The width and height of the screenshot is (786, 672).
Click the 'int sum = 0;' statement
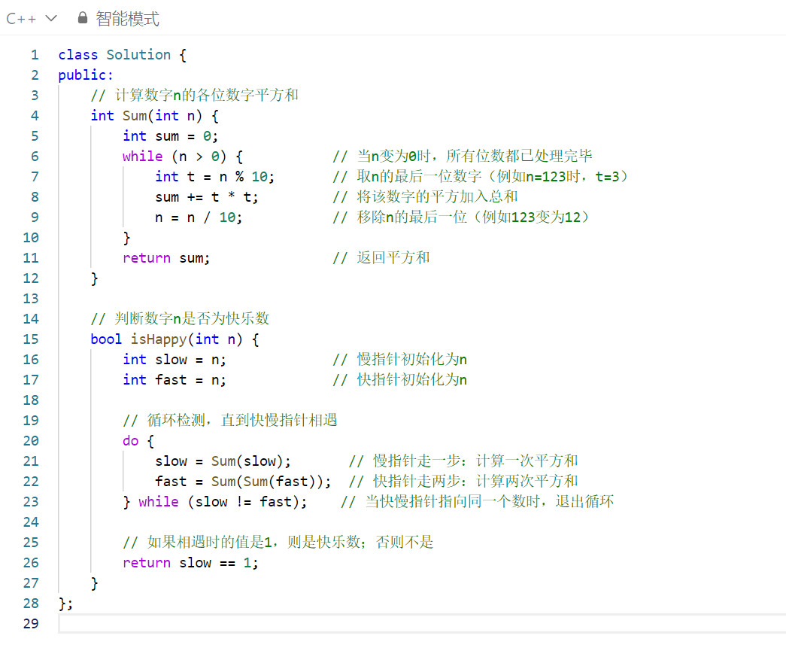tap(171, 136)
